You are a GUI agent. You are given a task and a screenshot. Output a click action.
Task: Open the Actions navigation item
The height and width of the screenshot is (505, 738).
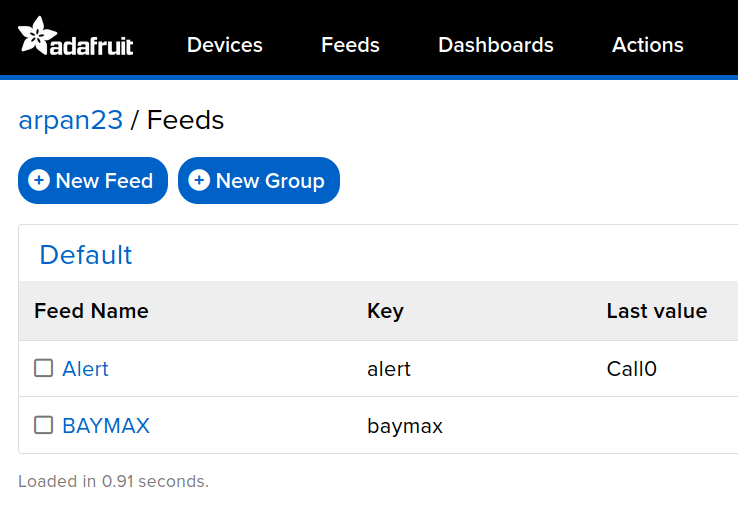coord(647,45)
